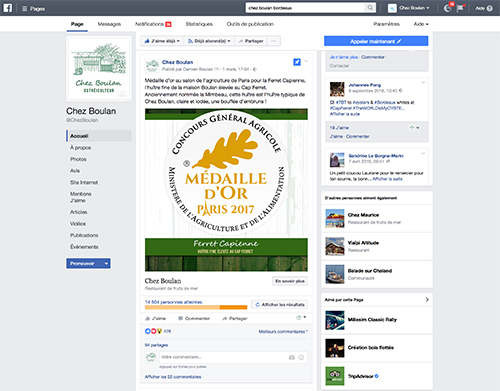Open Balade sur Chaland suggested page
This screenshot has width=500, height=391.
[x=377, y=274]
